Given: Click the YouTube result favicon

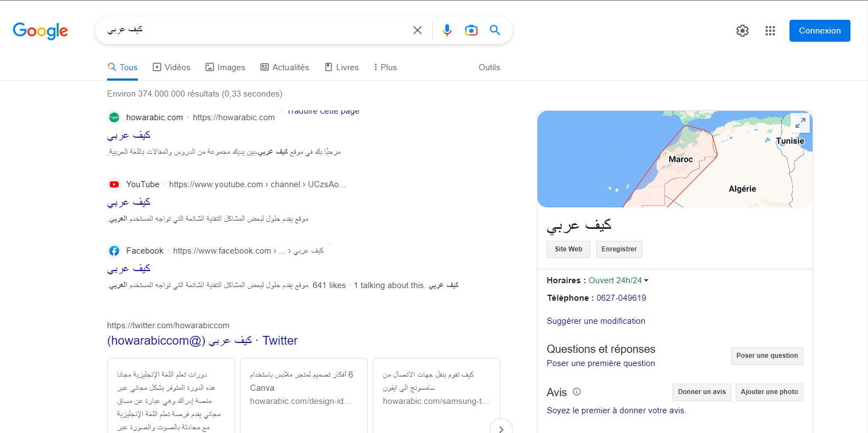Looking at the screenshot, I should [x=114, y=184].
